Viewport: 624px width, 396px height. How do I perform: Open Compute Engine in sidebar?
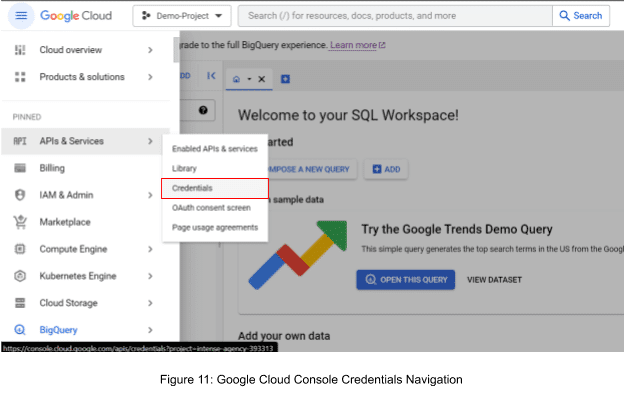(x=86, y=249)
